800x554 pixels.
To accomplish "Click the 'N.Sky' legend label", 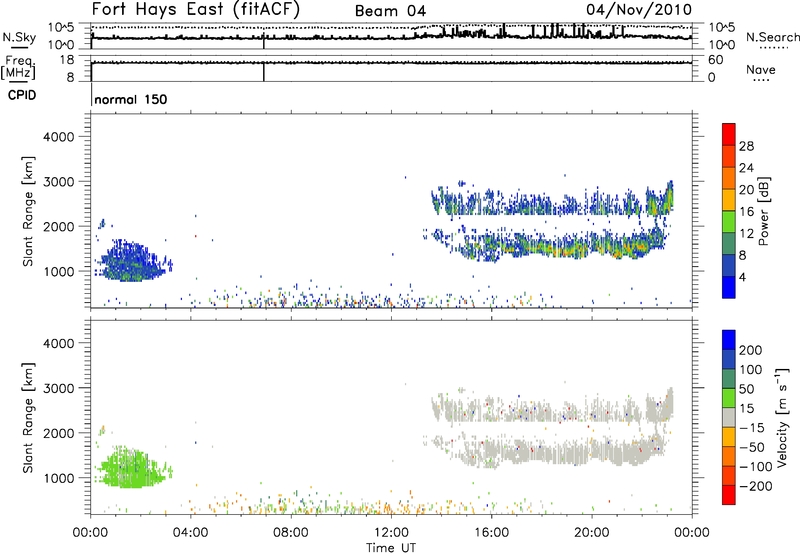I will [19, 37].
